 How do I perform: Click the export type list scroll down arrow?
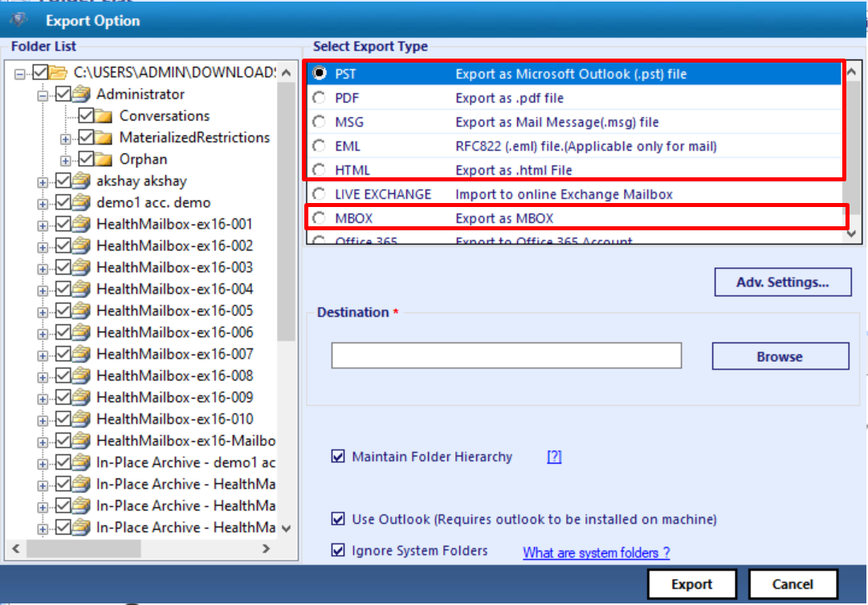[852, 234]
